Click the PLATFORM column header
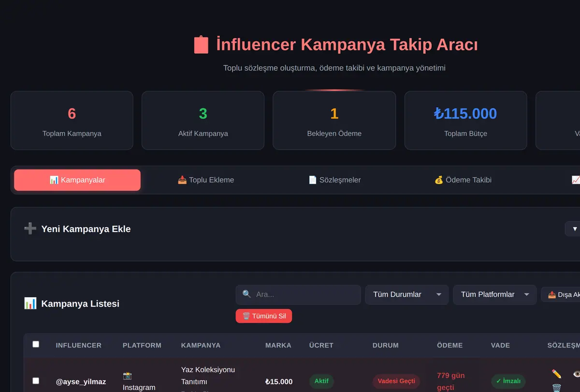Viewport: 580px width, 392px height. [142, 345]
